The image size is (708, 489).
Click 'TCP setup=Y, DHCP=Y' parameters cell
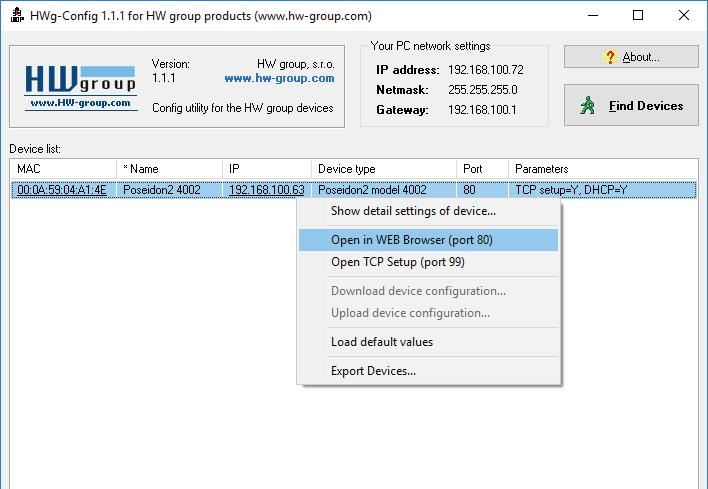[571, 190]
